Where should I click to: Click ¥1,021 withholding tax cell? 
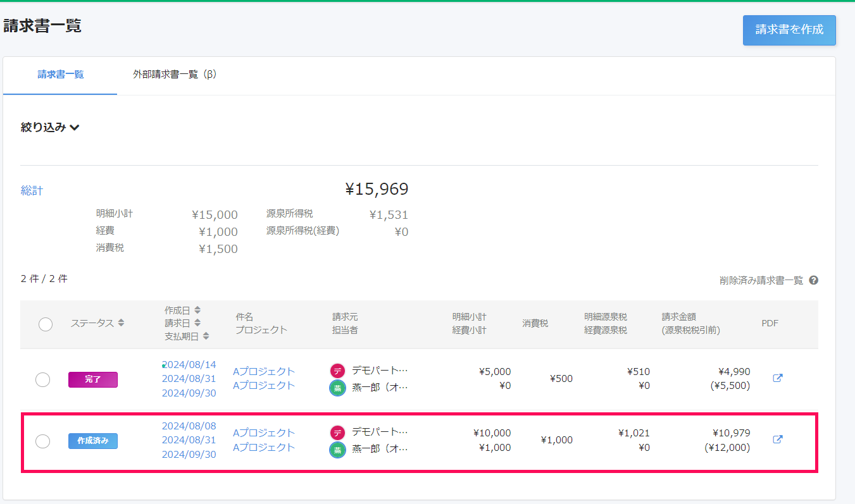634,433
